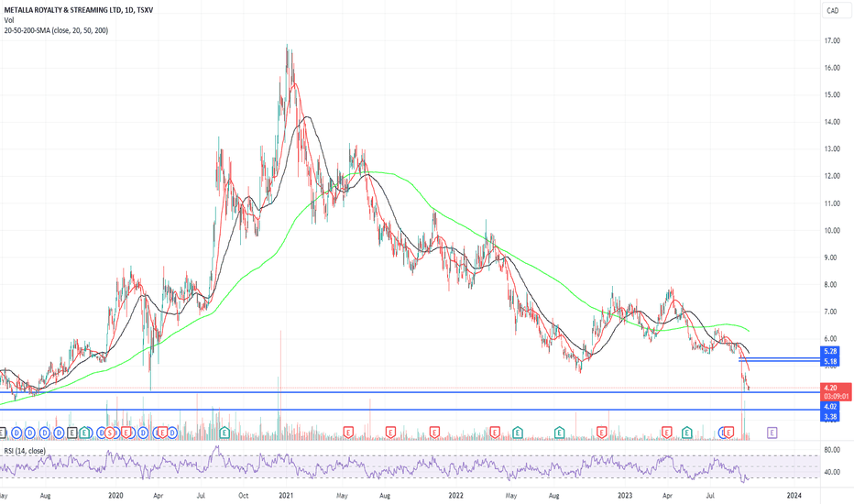Click the Oct time axis label
The image size is (854, 504).
point(244,495)
